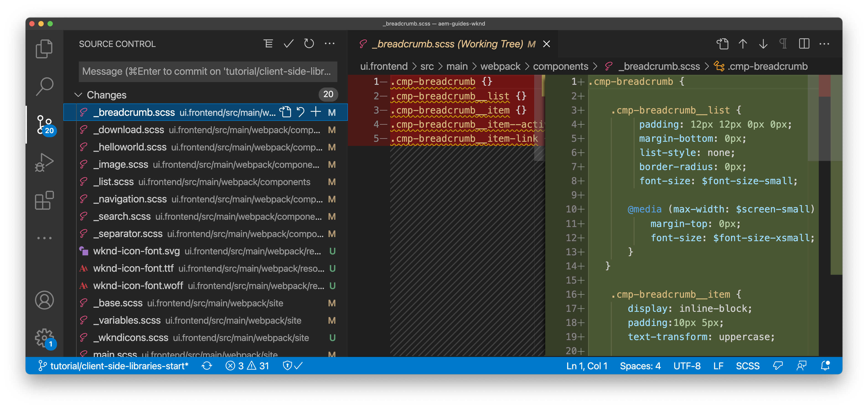Open Source Control more actions menu
This screenshot has height=408, width=868.
[x=330, y=44]
